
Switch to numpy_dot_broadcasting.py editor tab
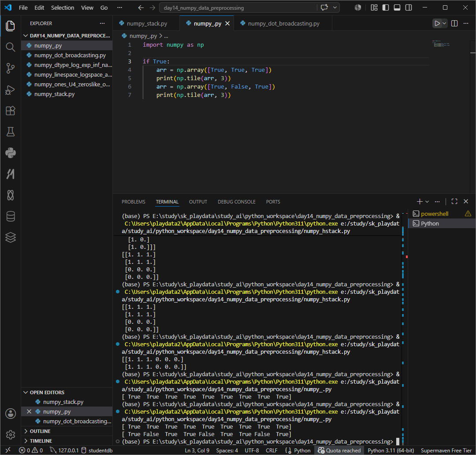click(x=283, y=23)
